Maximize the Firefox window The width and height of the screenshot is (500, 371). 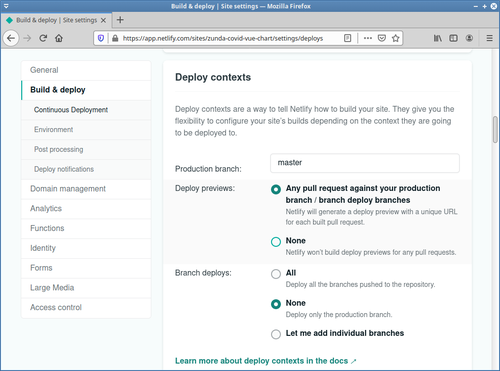point(484,6)
